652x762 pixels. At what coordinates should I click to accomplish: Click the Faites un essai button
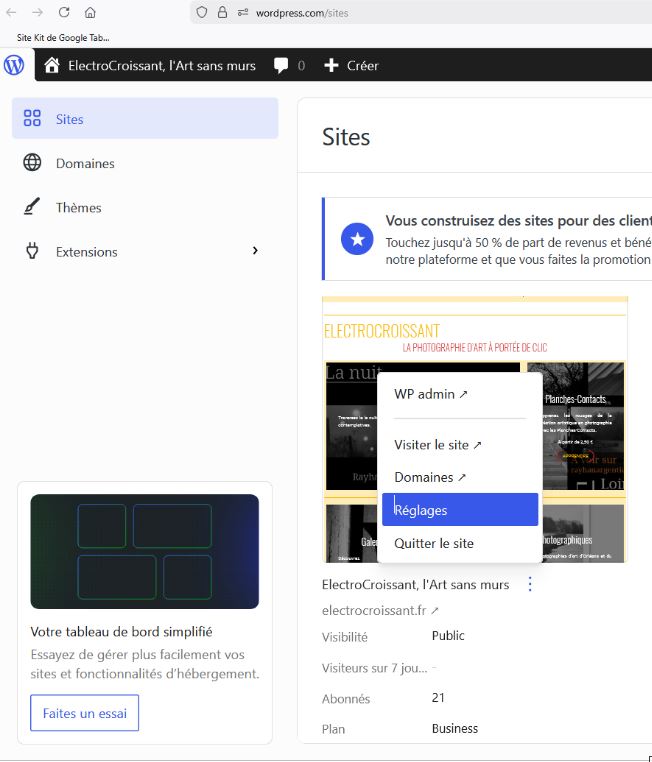point(85,713)
